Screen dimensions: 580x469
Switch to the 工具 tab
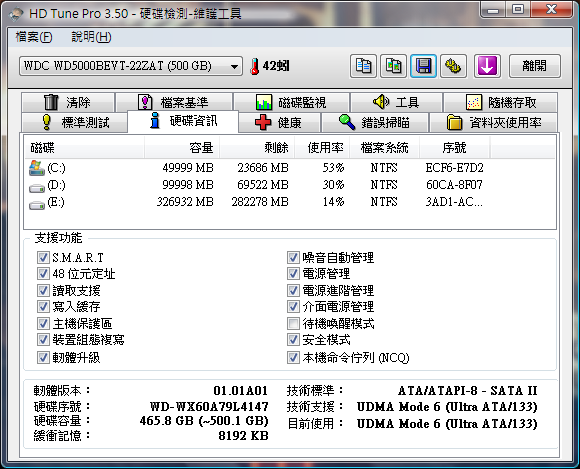(396, 102)
